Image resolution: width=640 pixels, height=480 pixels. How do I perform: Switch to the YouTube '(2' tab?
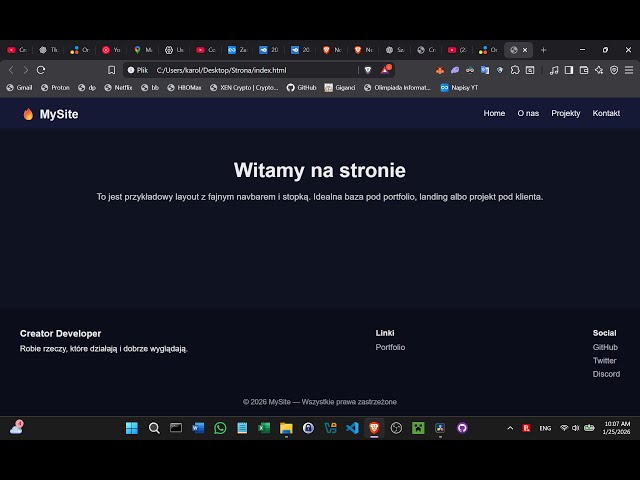(x=458, y=50)
